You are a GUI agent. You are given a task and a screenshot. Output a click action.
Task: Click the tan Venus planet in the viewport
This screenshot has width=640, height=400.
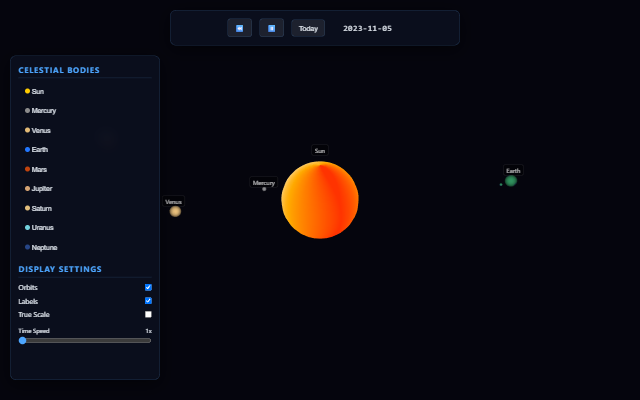175,211
